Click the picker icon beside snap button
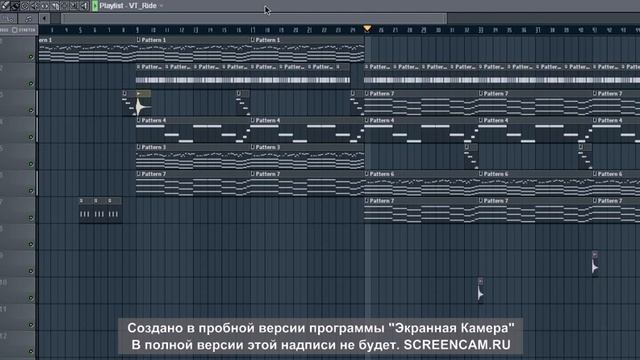The width and height of the screenshot is (640, 360). click(28, 18)
